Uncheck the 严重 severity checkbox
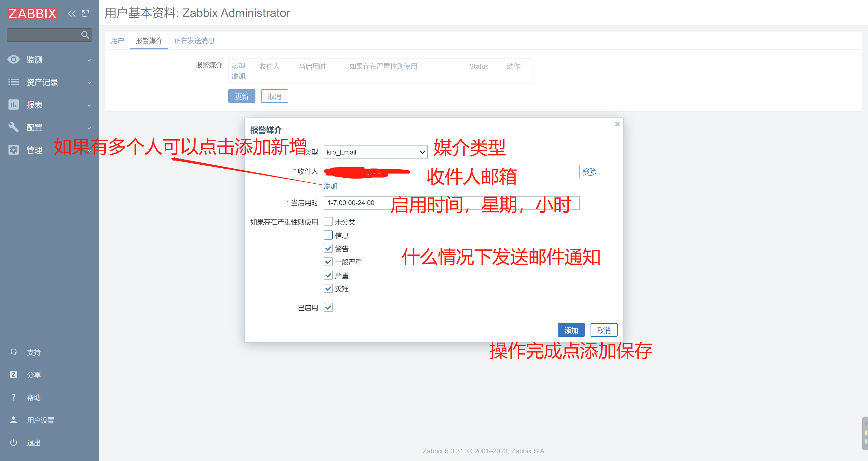This screenshot has height=461, width=868. click(x=328, y=275)
